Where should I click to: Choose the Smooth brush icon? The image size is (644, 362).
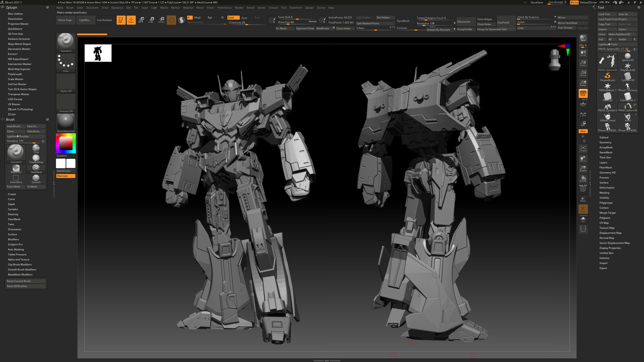pos(36,179)
